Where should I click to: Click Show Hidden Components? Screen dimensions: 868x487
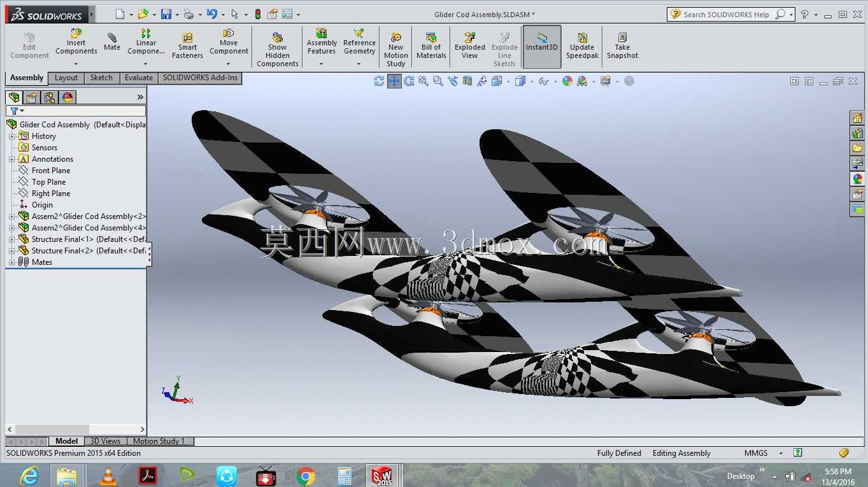tap(278, 50)
